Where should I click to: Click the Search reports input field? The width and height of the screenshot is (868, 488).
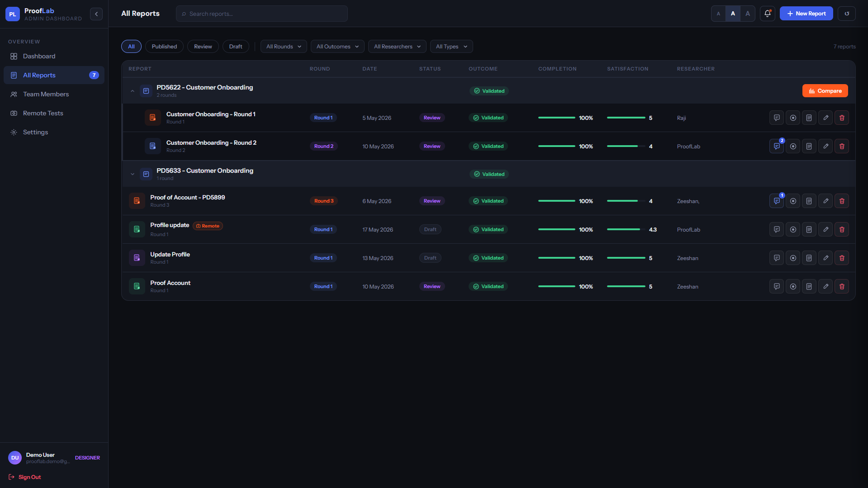tap(261, 14)
